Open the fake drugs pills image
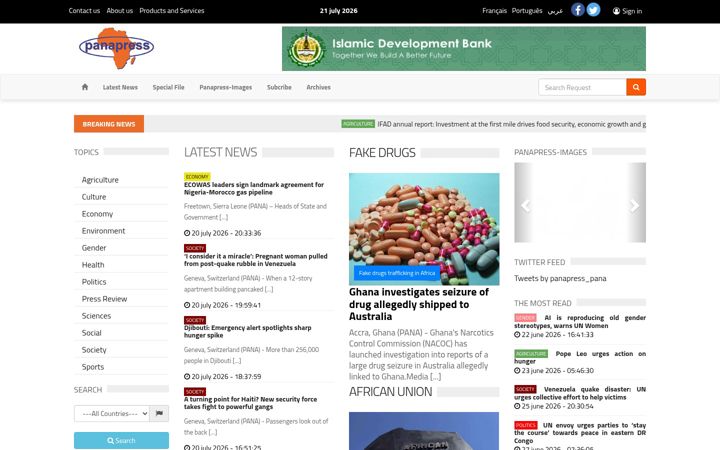 [424, 229]
